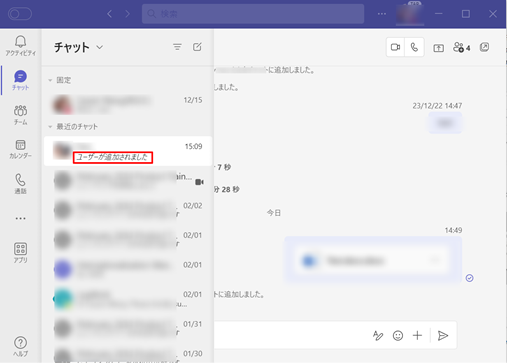Collapse the 固定 pinned section
The width and height of the screenshot is (507, 363).
coord(50,80)
